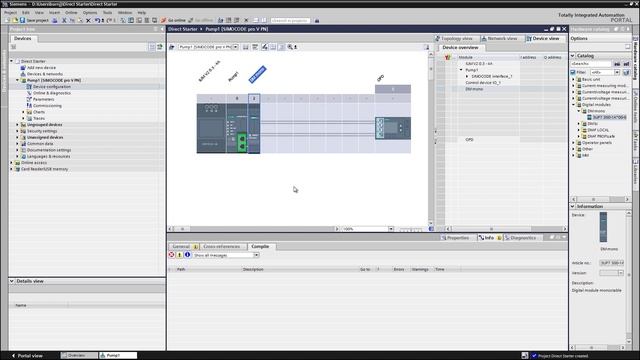The image size is (640, 360).
Task: Click the Go online toolbar button
Action: [173, 20]
